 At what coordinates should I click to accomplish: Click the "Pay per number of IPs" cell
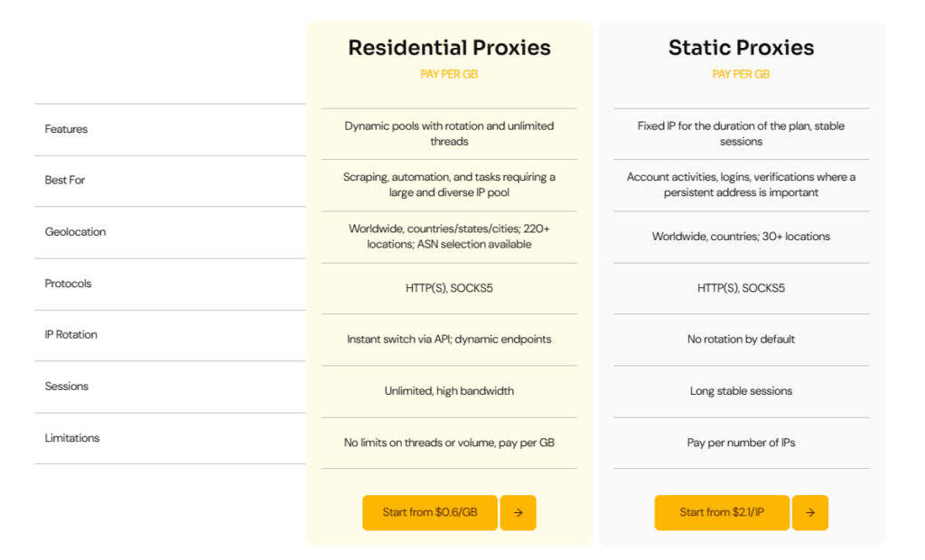coord(741,443)
